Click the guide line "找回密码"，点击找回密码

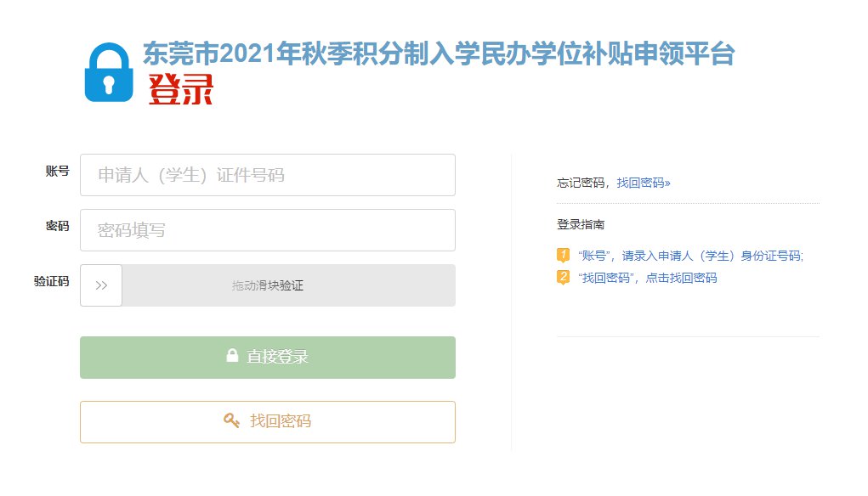point(647,278)
